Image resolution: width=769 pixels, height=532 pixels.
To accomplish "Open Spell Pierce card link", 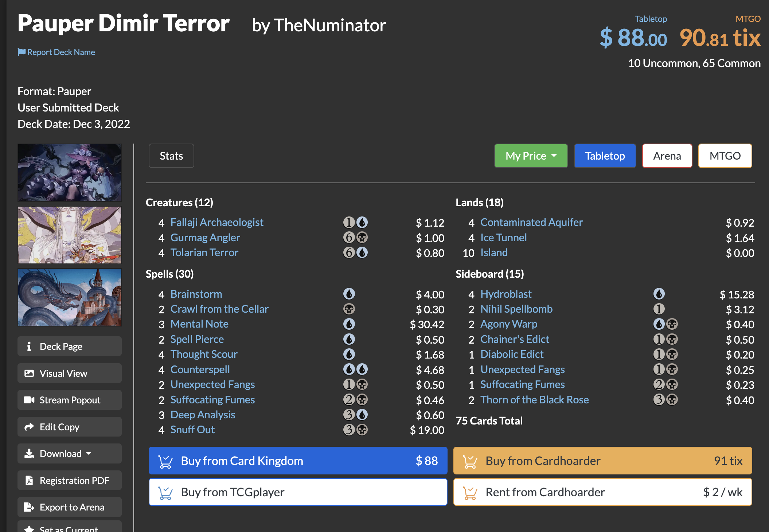I will tap(197, 339).
